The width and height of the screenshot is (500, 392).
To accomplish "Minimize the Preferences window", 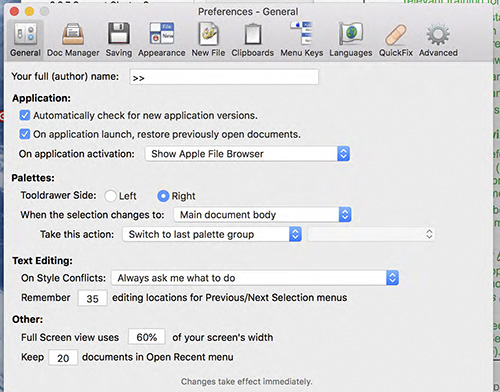I will click(x=29, y=11).
